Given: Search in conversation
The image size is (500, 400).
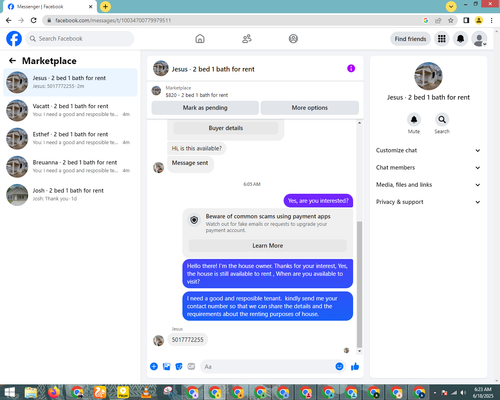Looking at the screenshot, I should [x=442, y=119].
